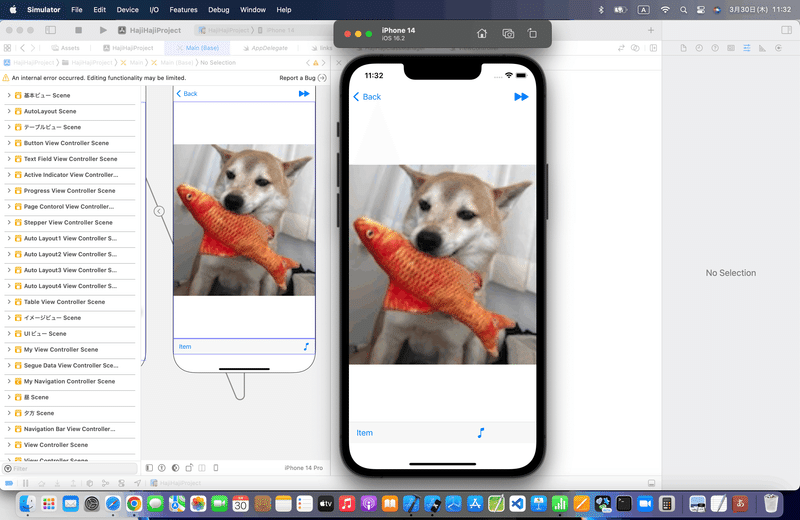The image size is (800, 520).
Task: Open the HajiHajiProject editor tab
Action: 128,48
